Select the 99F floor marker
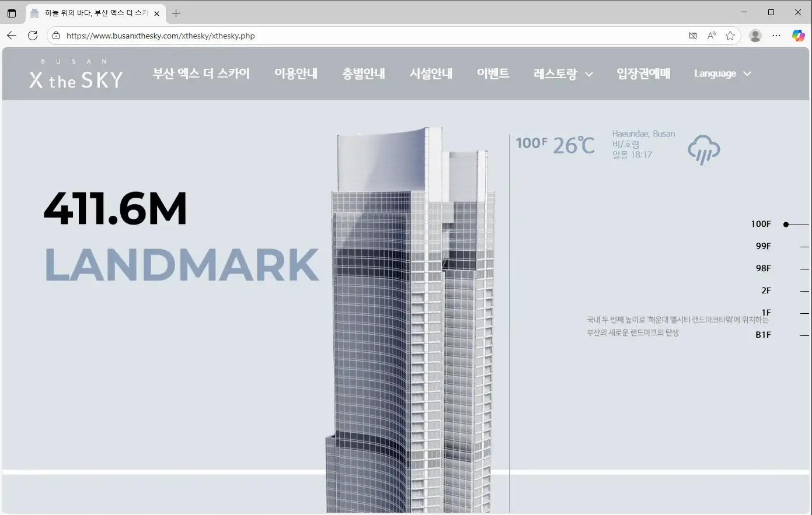 [764, 246]
